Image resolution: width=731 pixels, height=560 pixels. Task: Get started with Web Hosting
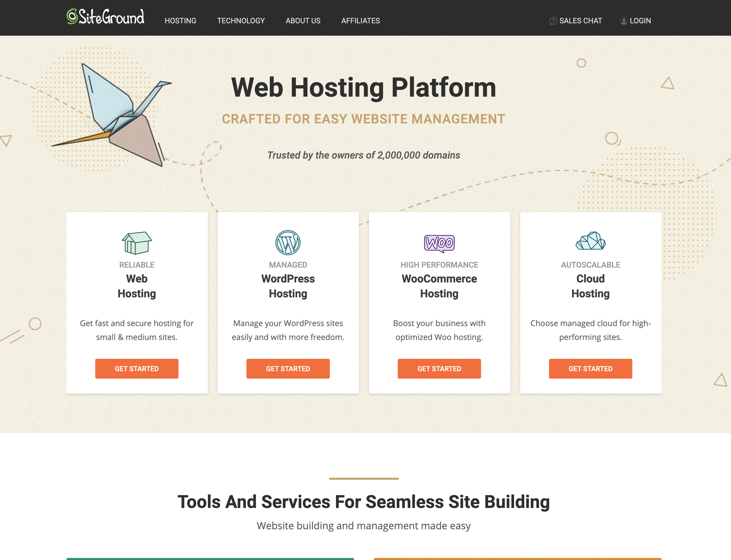[x=137, y=369]
